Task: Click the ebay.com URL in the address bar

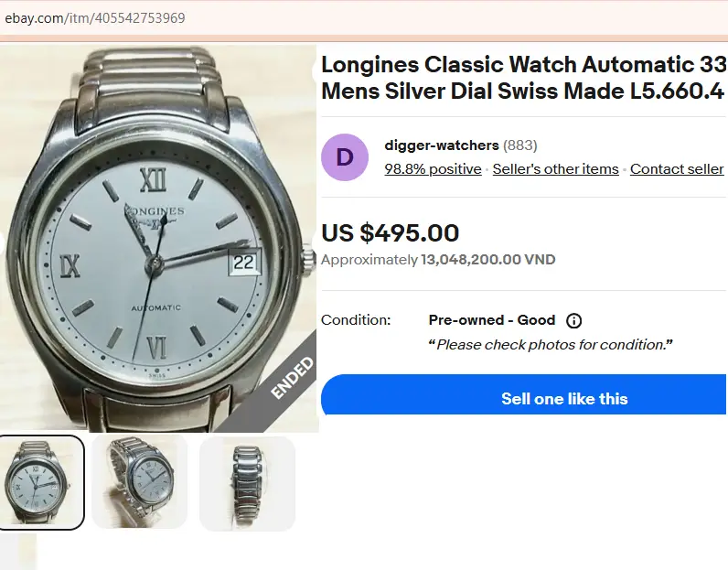Action: click(95, 18)
